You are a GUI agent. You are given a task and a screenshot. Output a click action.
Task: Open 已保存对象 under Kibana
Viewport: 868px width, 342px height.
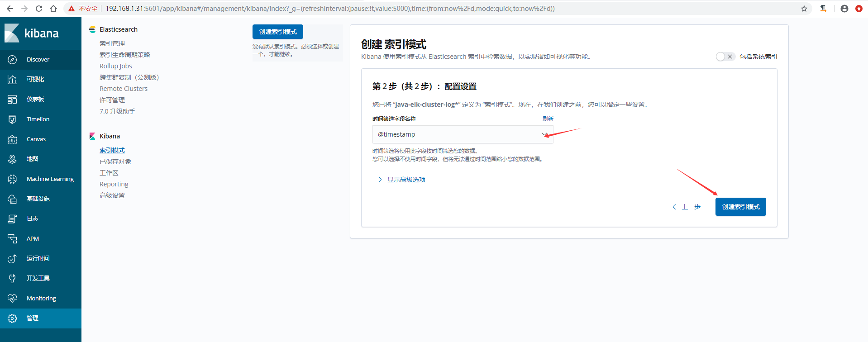point(115,161)
